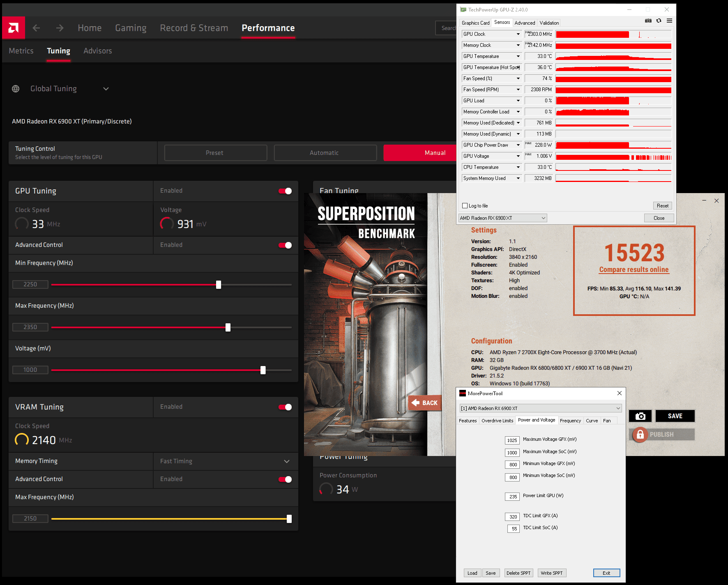
Task: Open the Home tab
Action: [x=90, y=28]
